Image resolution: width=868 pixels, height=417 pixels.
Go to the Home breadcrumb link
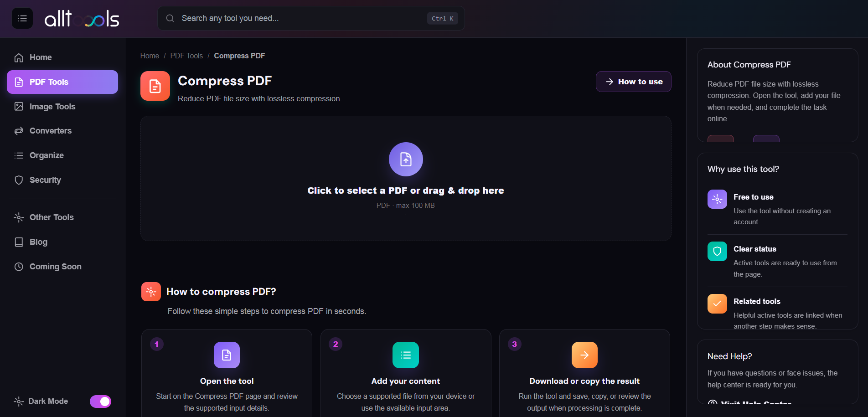[150, 56]
